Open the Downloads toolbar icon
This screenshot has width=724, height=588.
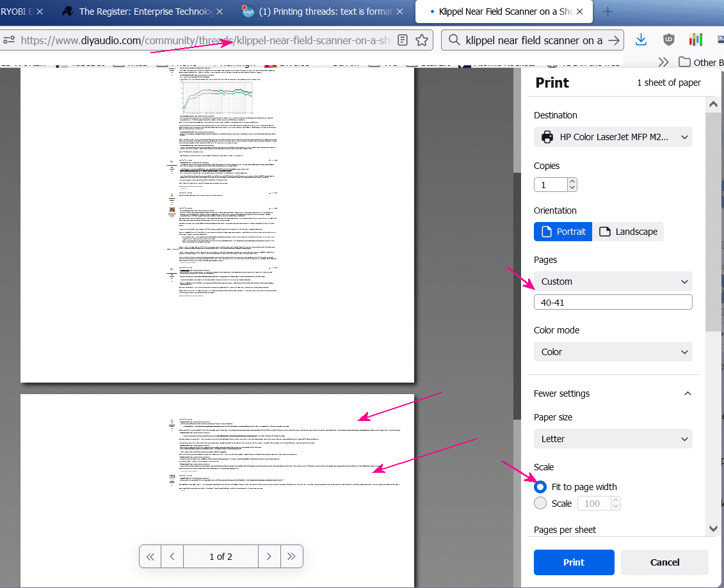pos(641,40)
